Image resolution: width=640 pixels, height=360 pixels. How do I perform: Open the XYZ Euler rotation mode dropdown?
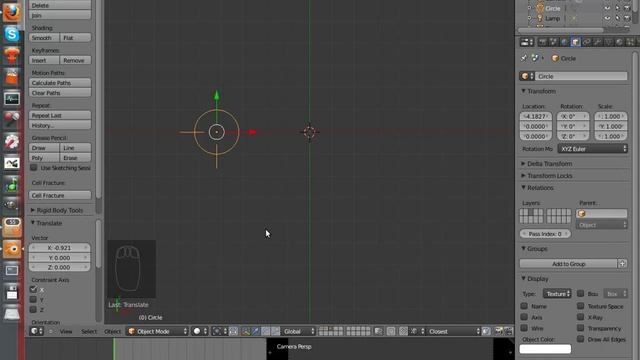click(593, 149)
